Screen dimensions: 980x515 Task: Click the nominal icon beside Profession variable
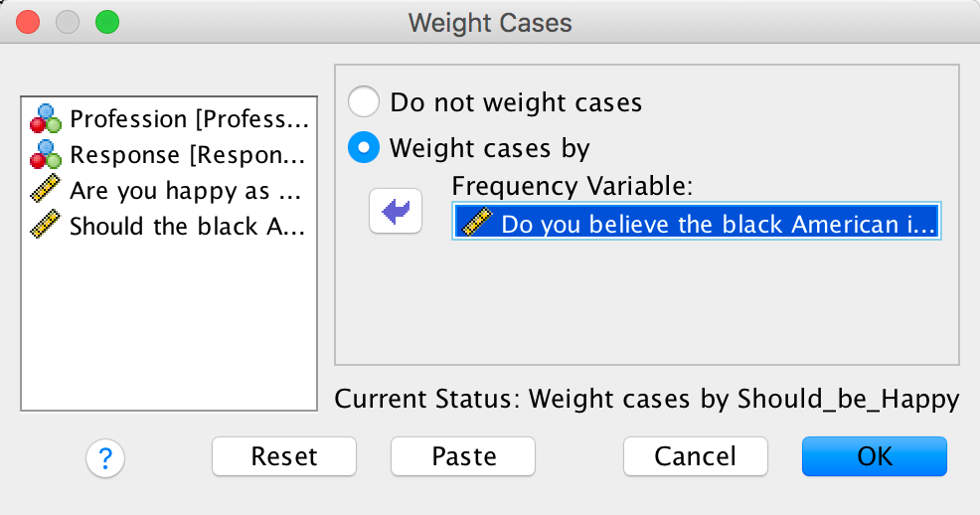coord(45,120)
